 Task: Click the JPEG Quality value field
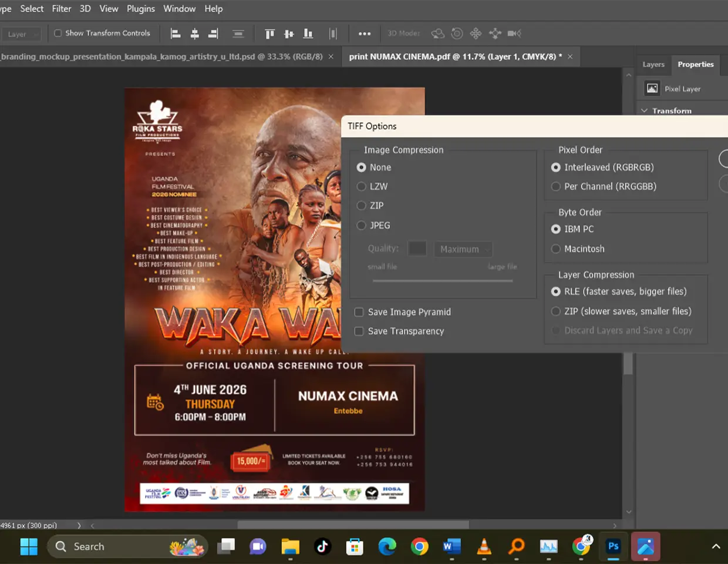(x=417, y=249)
